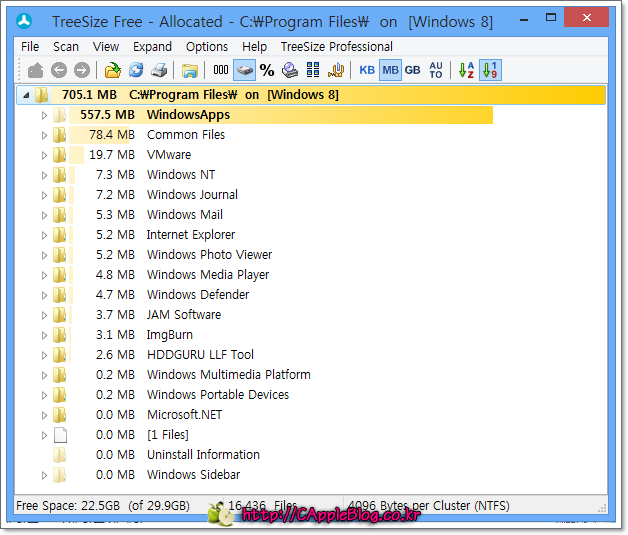
Task: Open the Windows Explorer folder icon
Action: [x=189, y=70]
